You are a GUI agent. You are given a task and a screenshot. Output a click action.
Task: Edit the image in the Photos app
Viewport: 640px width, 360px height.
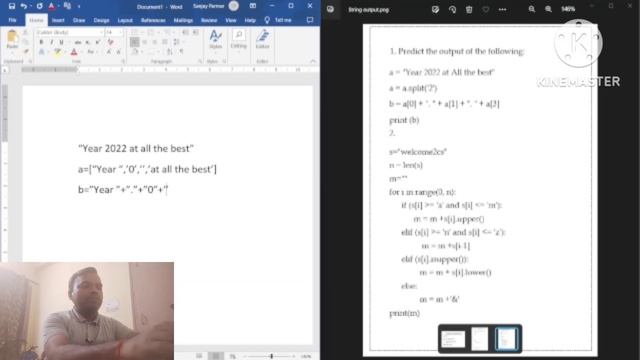pyautogui.click(x=435, y=9)
